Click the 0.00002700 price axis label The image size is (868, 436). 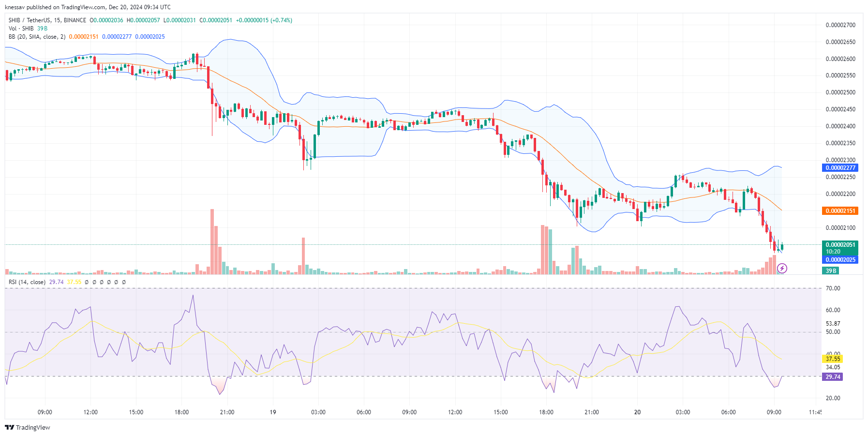coord(840,25)
